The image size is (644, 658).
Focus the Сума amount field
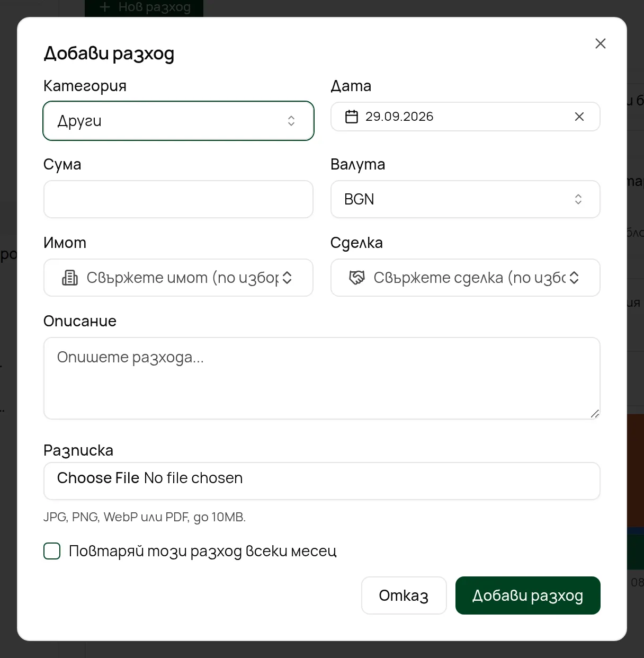click(x=178, y=199)
